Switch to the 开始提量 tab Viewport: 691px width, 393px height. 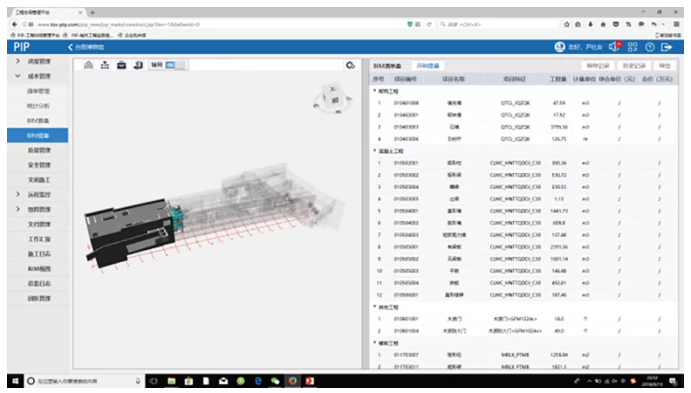click(x=428, y=66)
